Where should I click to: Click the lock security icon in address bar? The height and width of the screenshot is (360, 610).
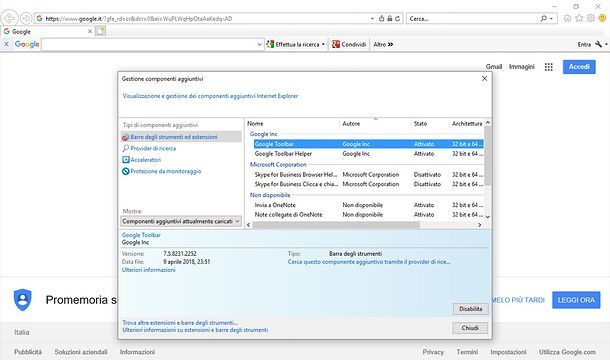click(x=389, y=18)
